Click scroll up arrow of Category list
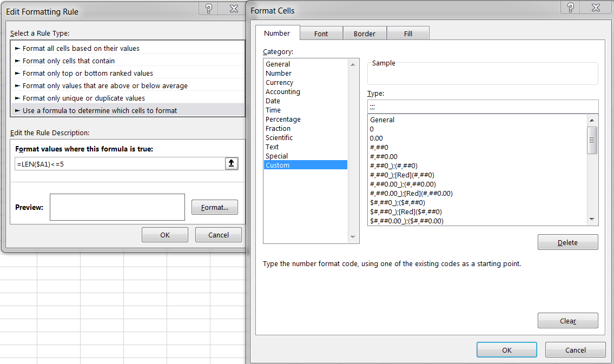Viewport: 614px width, 364px height. click(353, 65)
